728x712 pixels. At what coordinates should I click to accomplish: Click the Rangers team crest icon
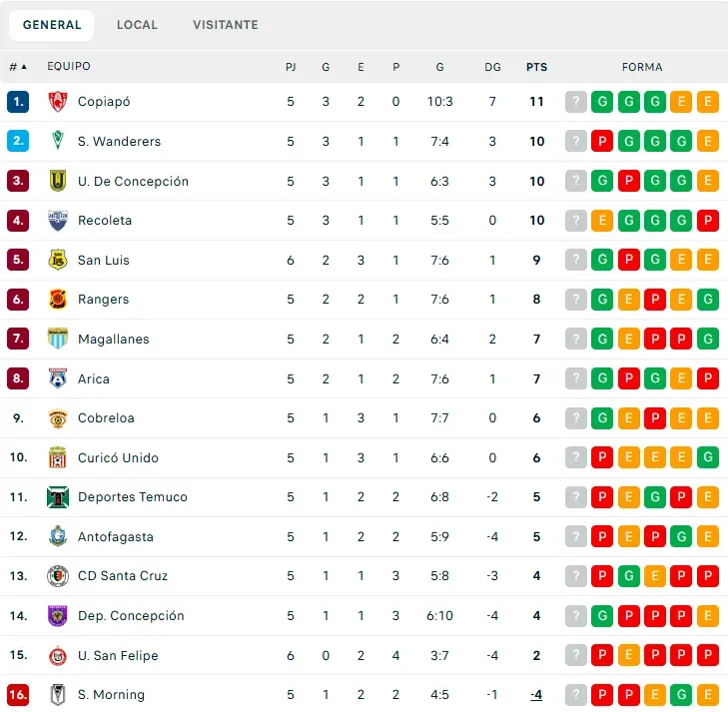pos(58,300)
